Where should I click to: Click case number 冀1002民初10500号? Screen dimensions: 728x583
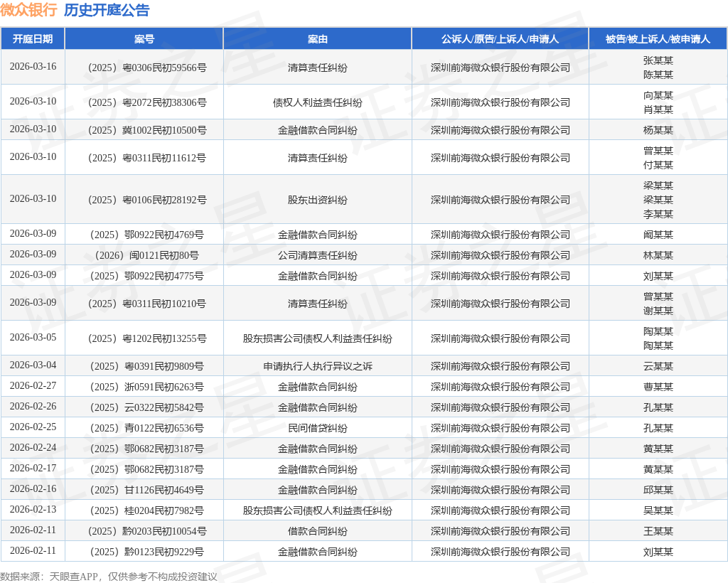coord(148,130)
